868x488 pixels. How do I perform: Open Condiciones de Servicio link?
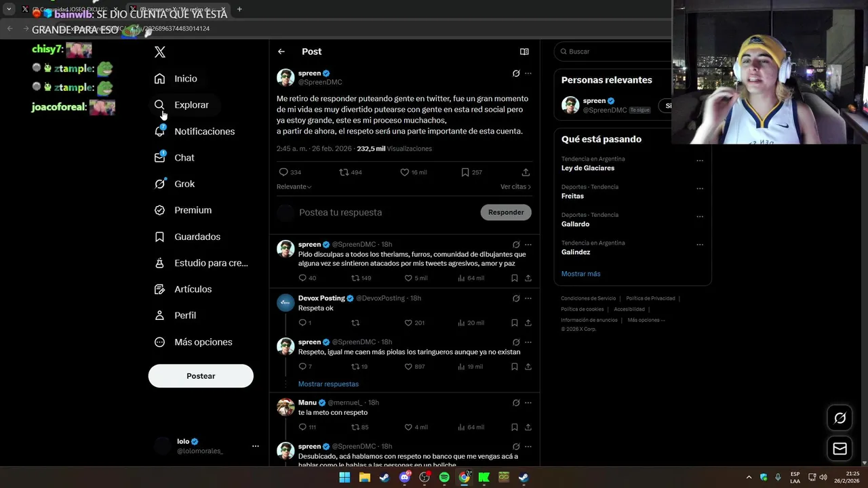588,298
